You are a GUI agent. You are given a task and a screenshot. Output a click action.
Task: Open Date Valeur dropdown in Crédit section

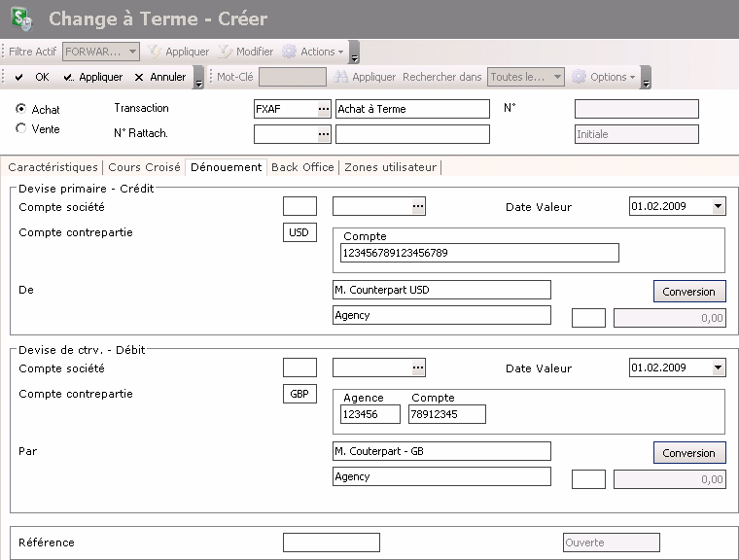[x=718, y=206]
